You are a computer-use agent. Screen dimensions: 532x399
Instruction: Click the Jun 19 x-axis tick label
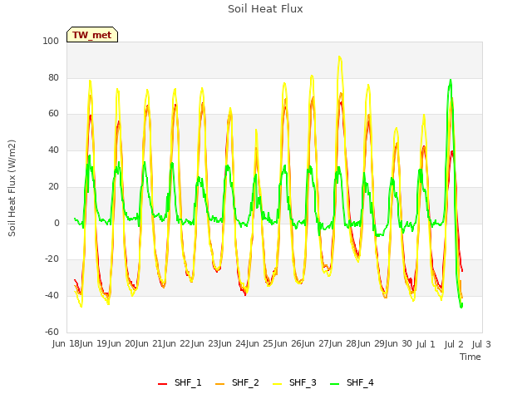pyautogui.click(x=95, y=344)
